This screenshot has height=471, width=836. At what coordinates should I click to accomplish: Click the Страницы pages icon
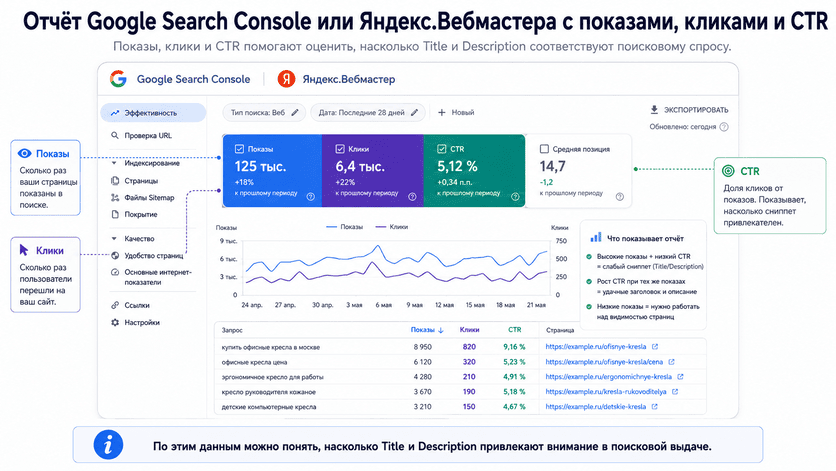tap(115, 181)
